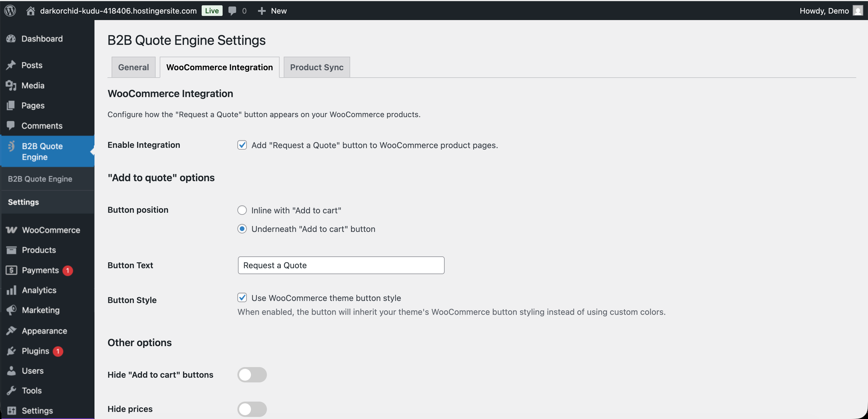Edit the Button Text field
This screenshot has width=868, height=419.
pyautogui.click(x=341, y=265)
